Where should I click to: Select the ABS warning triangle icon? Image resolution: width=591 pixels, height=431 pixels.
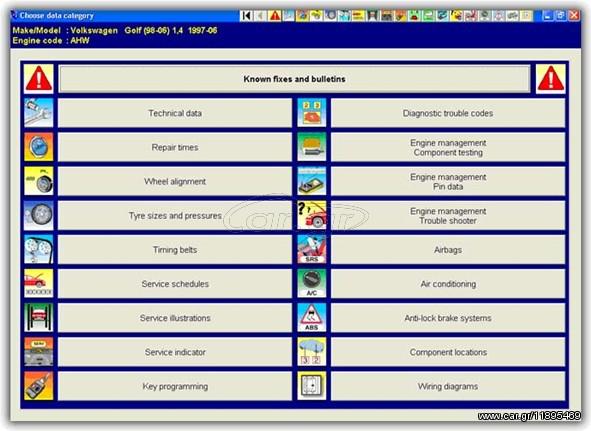[x=312, y=318]
